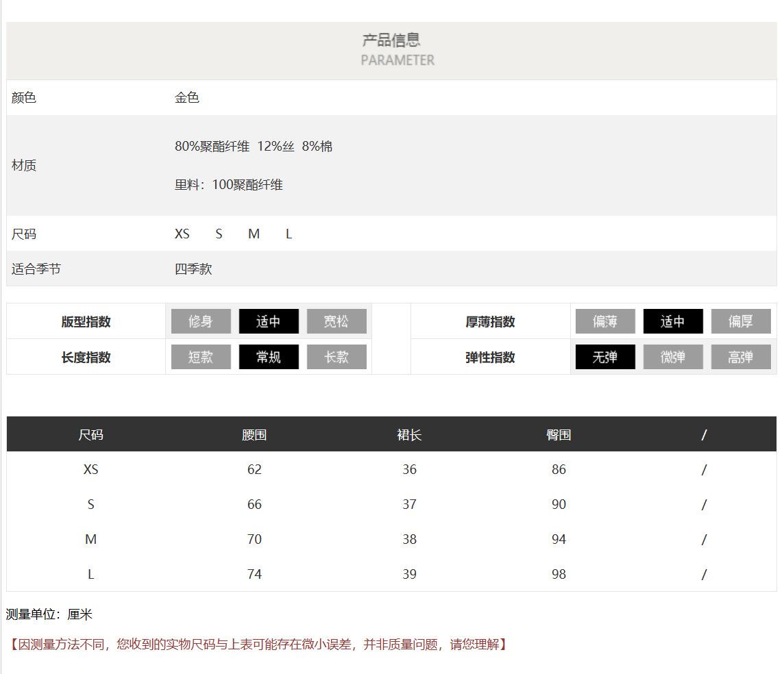784x674 pixels.
Task: Click the XS row in size table
Action: click(x=90, y=469)
